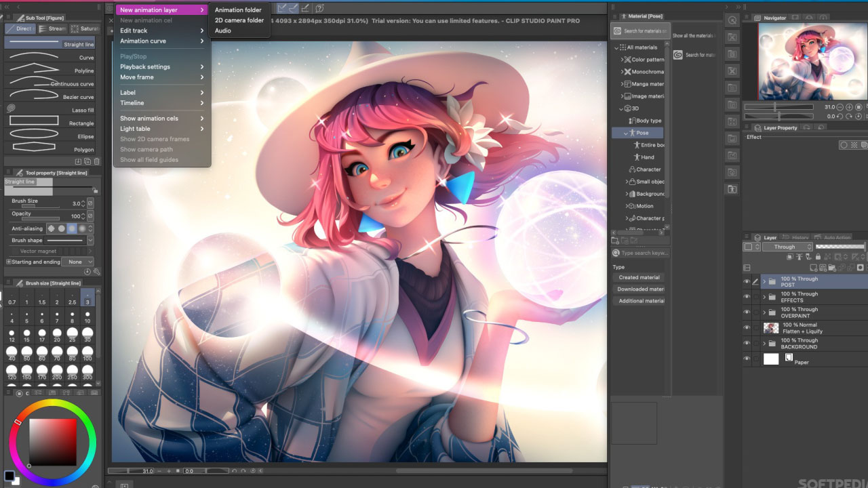This screenshot has width=868, height=488.
Task: Open the Through blending mode dropdown
Action: point(787,247)
